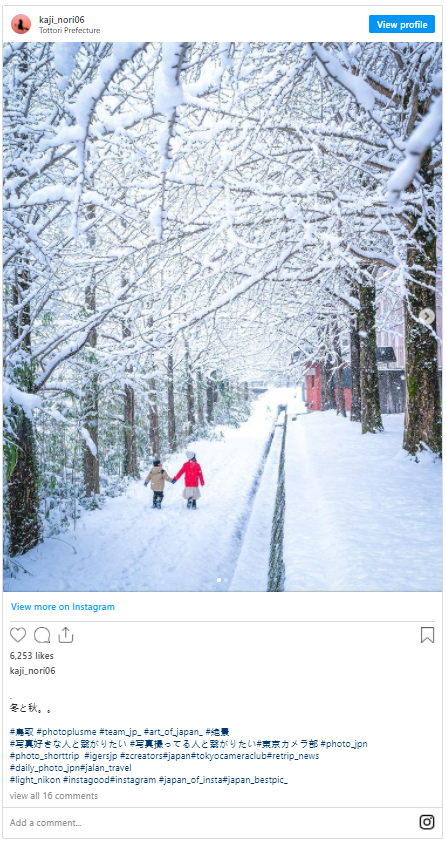Viewport: 446px width, 842px height.
Task: Show the 6,253 likes list
Action: (x=32, y=656)
